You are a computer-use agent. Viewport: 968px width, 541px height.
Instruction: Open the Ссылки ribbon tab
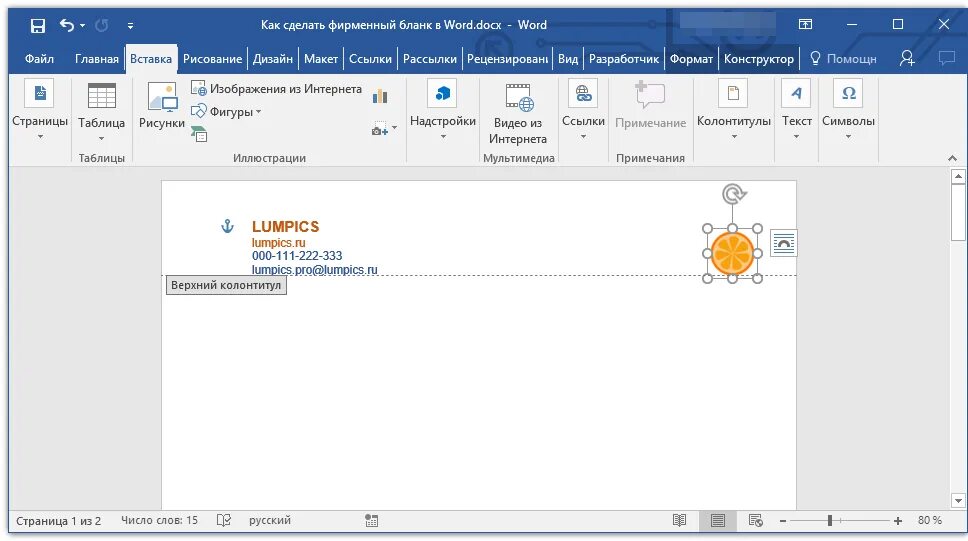[x=370, y=59]
